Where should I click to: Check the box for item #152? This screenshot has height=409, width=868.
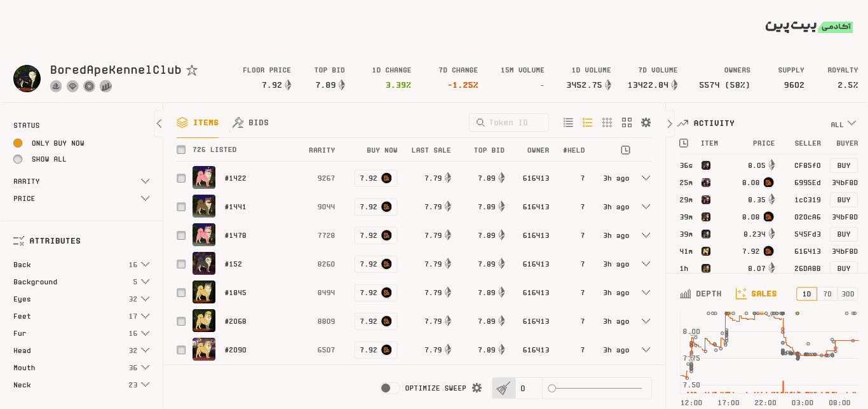coord(181,264)
